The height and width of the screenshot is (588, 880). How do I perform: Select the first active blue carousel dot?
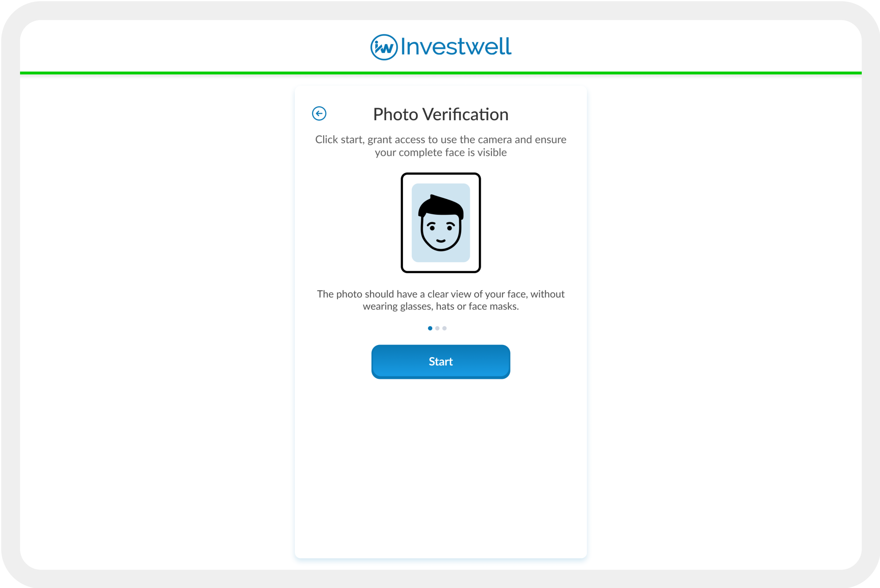(x=430, y=329)
